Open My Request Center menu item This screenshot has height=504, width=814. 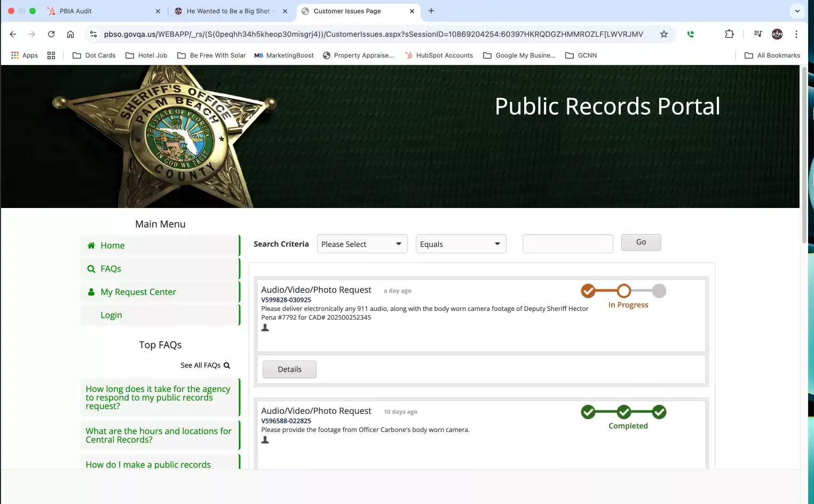click(138, 292)
